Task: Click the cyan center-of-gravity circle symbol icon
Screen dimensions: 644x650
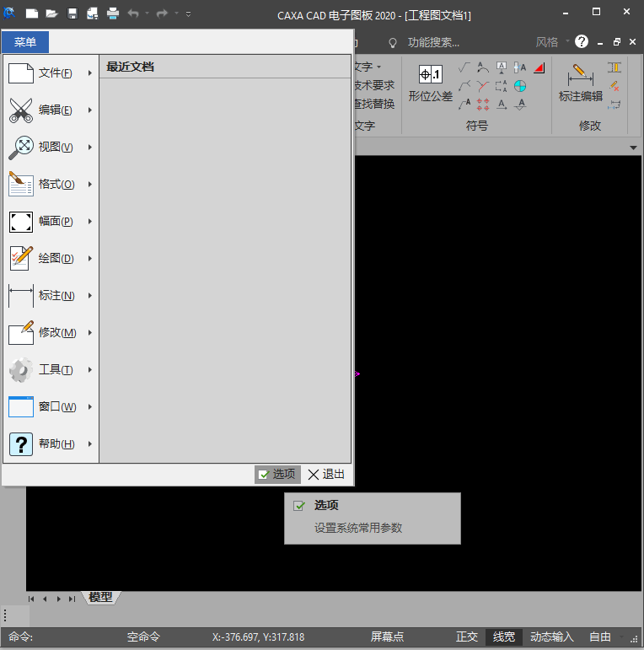Action: (520, 86)
